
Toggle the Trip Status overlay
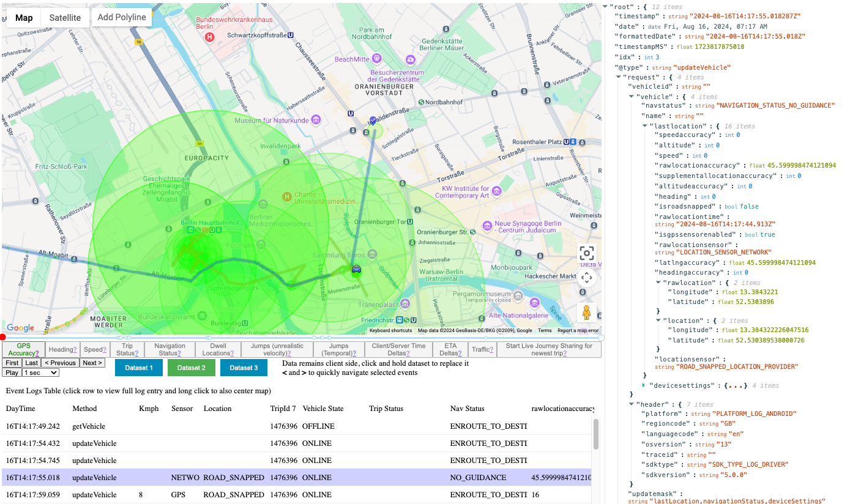[x=129, y=349]
